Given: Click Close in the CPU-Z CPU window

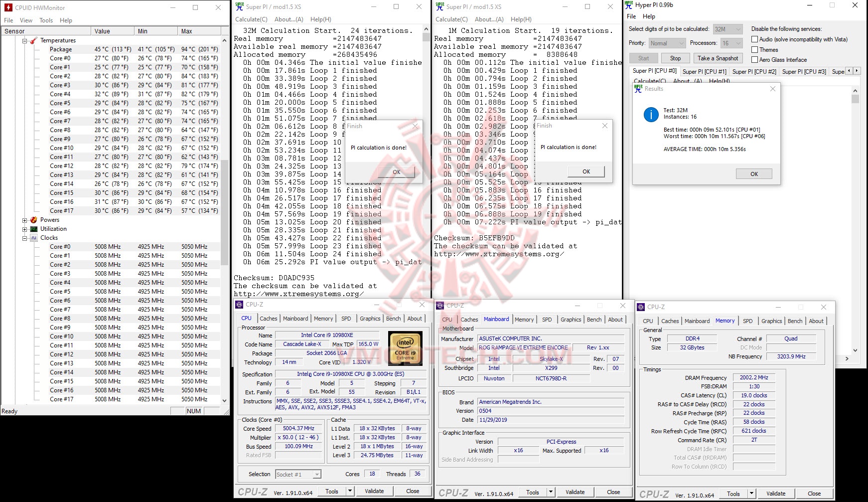Looking at the screenshot, I should tap(413, 491).
